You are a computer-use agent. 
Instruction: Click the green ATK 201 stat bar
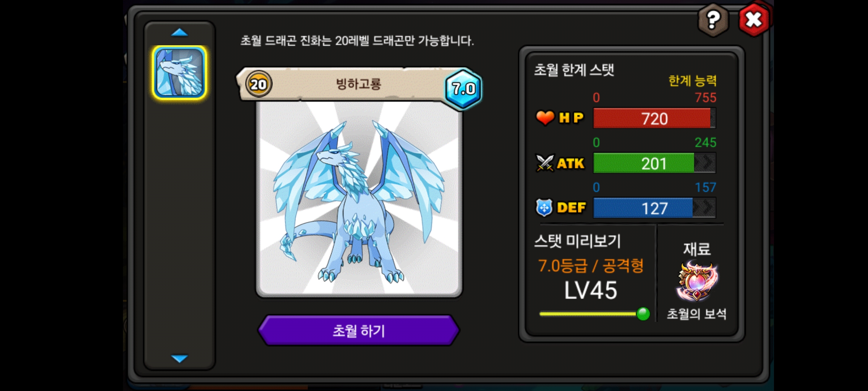coord(655,163)
